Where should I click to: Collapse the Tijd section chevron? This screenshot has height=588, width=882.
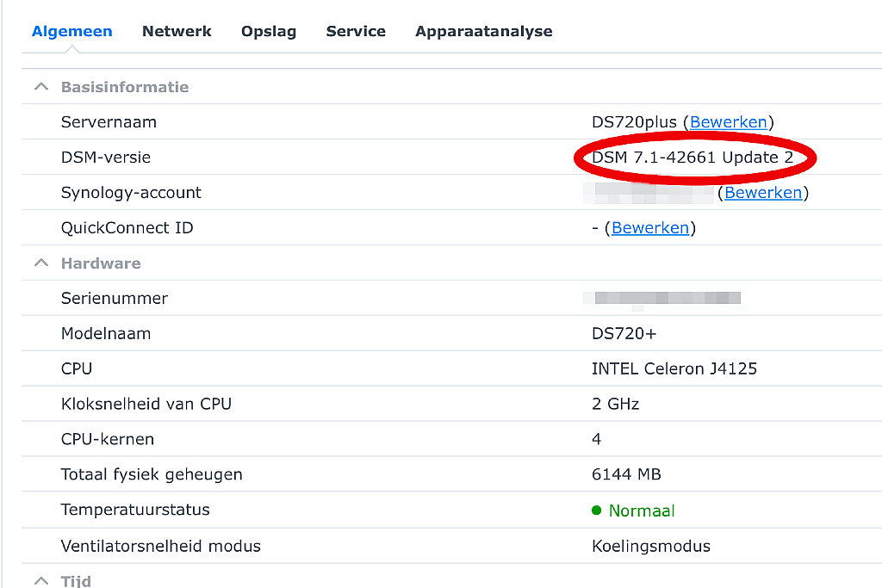point(41,580)
